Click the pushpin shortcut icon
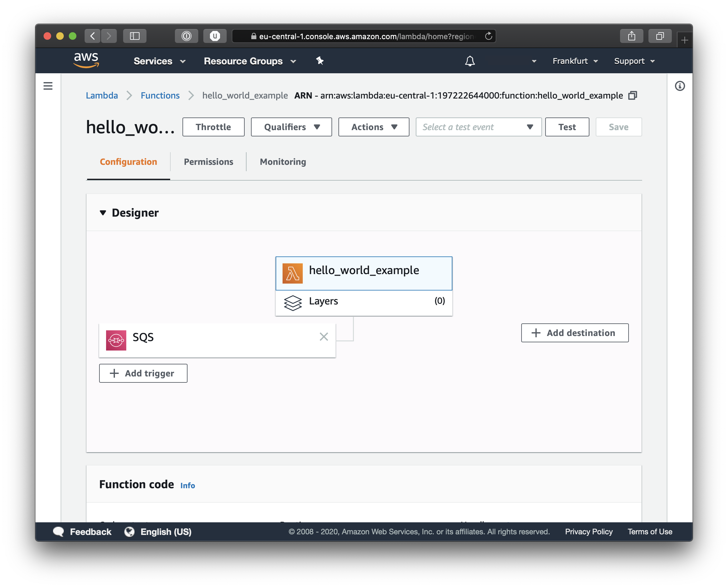Screen dimensions: 728x588 tap(319, 61)
